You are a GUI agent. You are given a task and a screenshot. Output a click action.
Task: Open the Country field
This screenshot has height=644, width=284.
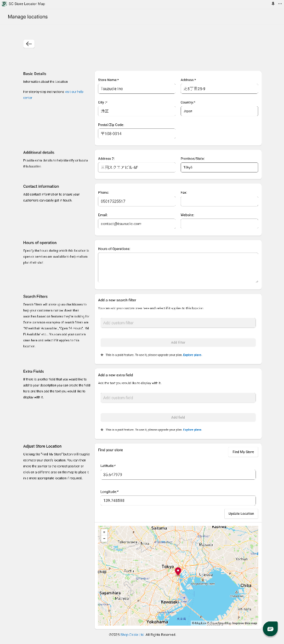[x=219, y=111]
